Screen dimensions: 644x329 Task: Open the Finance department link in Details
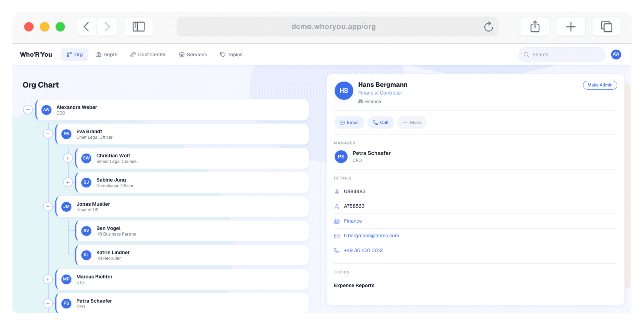(x=353, y=221)
